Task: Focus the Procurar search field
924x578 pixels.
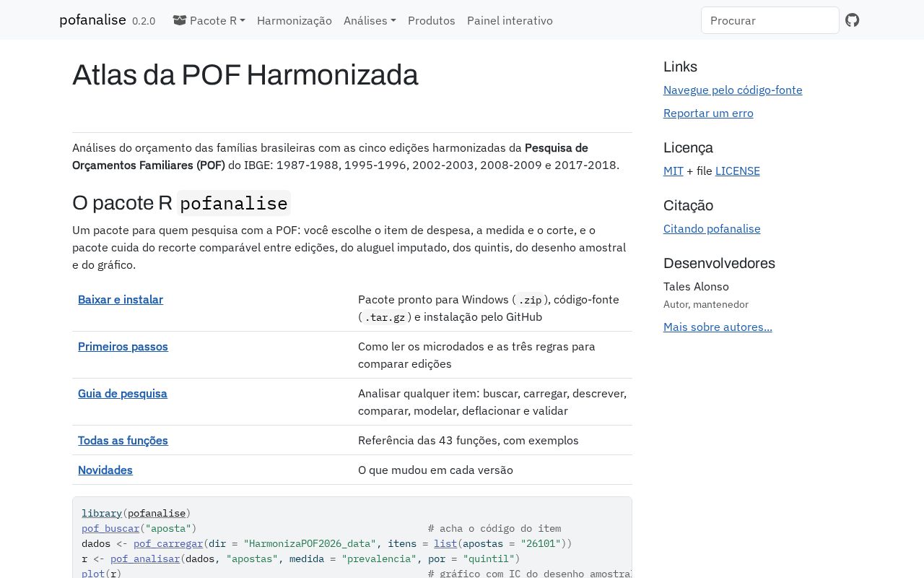Action: [x=770, y=20]
